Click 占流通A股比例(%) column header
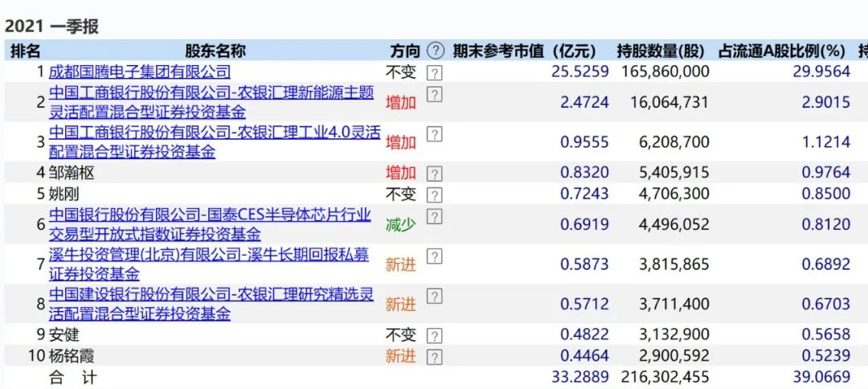 click(782, 51)
